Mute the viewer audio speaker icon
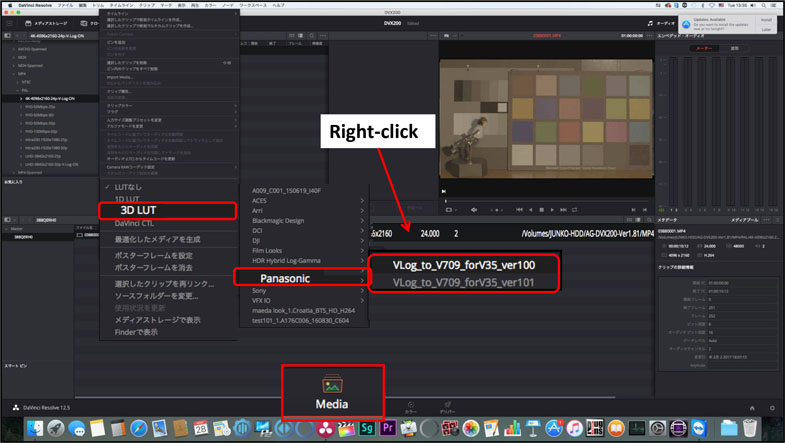This screenshot has height=443, width=785. coord(474,210)
